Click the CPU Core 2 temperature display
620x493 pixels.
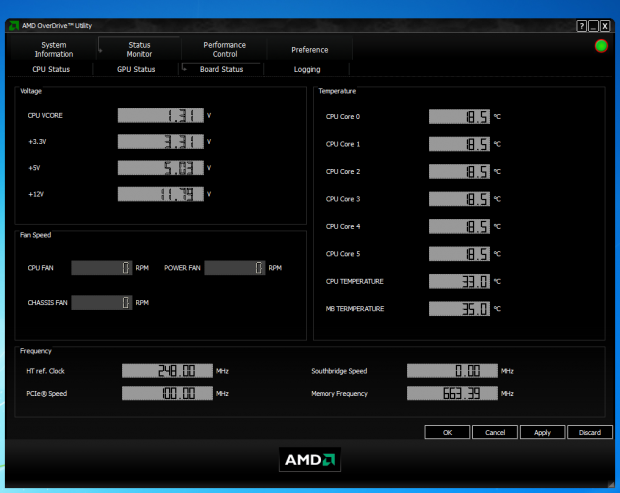tap(459, 172)
